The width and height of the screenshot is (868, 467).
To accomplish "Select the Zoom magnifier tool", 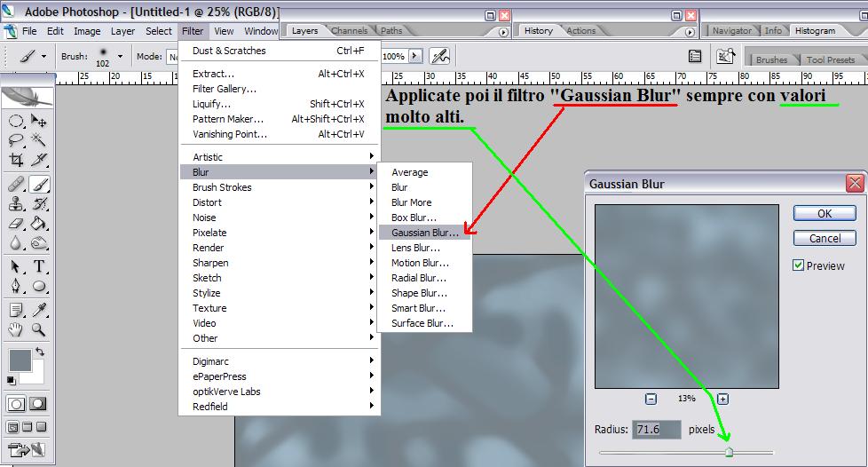I will (39, 330).
